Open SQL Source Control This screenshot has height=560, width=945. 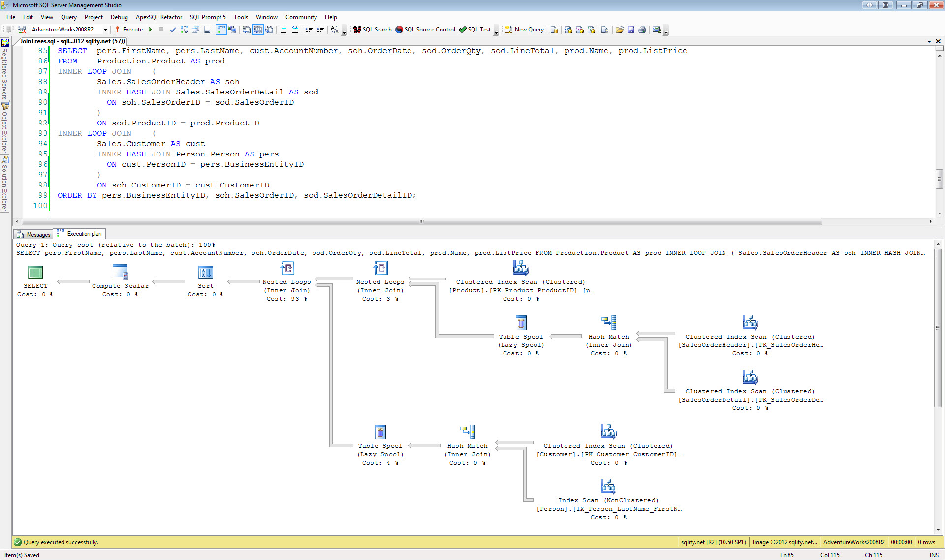pos(426,30)
